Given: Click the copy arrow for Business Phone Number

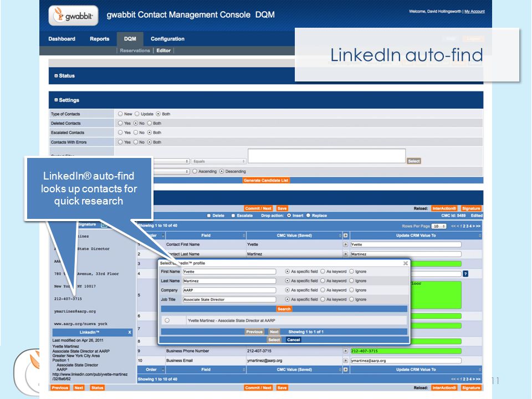Looking at the screenshot, I should point(345,351).
